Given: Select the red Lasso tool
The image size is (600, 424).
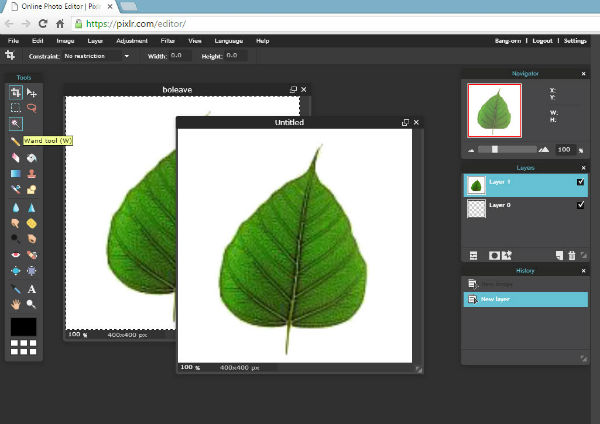Looking at the screenshot, I should 32,108.
